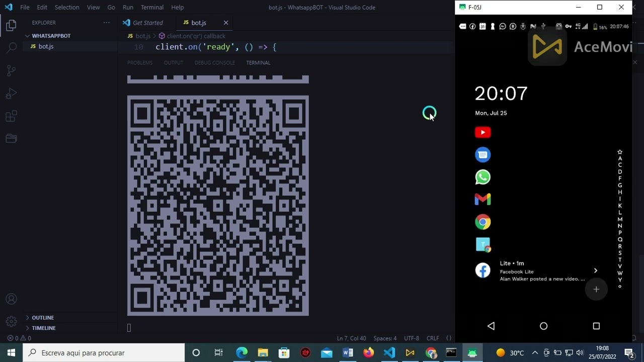Open the Alan Walker notification chevron
644x362 pixels.
tap(596, 270)
